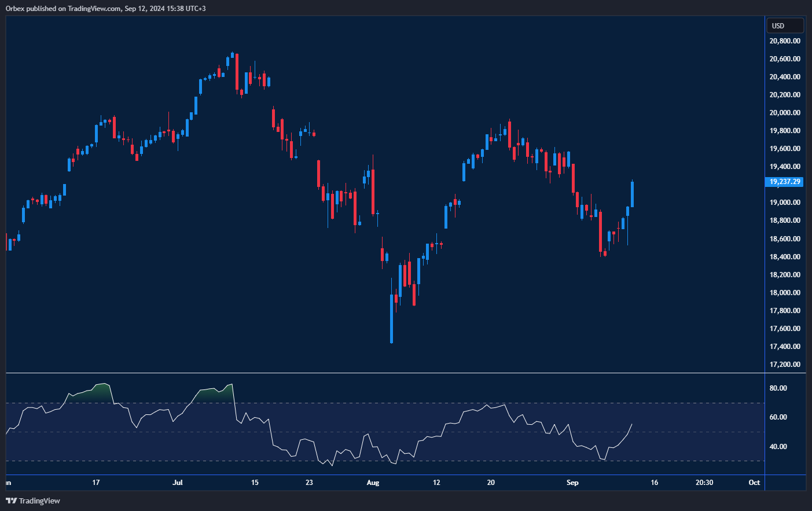
Task: Click the current price label 19,237.29
Action: 785,182
